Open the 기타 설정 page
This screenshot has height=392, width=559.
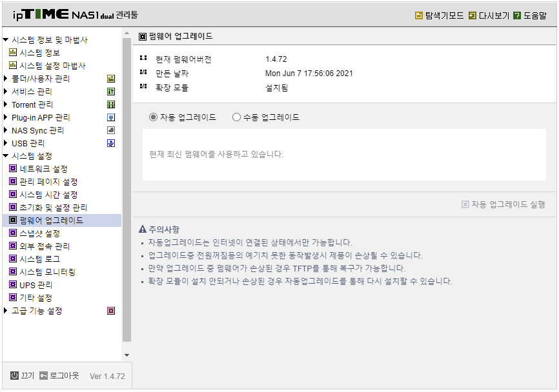36,298
